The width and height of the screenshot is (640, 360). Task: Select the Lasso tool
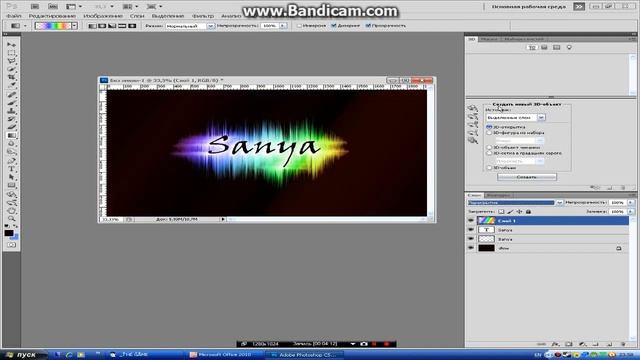point(11,61)
